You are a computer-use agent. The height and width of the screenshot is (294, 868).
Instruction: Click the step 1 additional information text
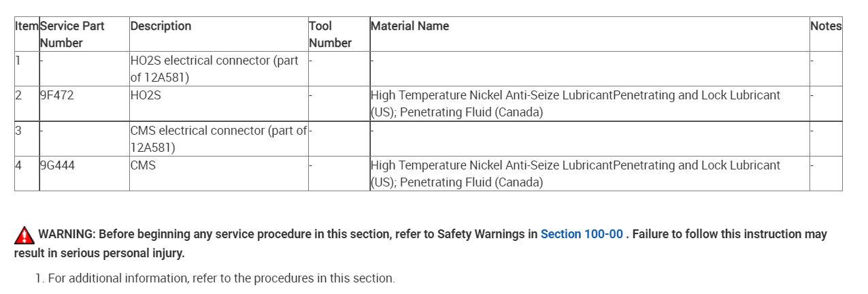click(221, 278)
